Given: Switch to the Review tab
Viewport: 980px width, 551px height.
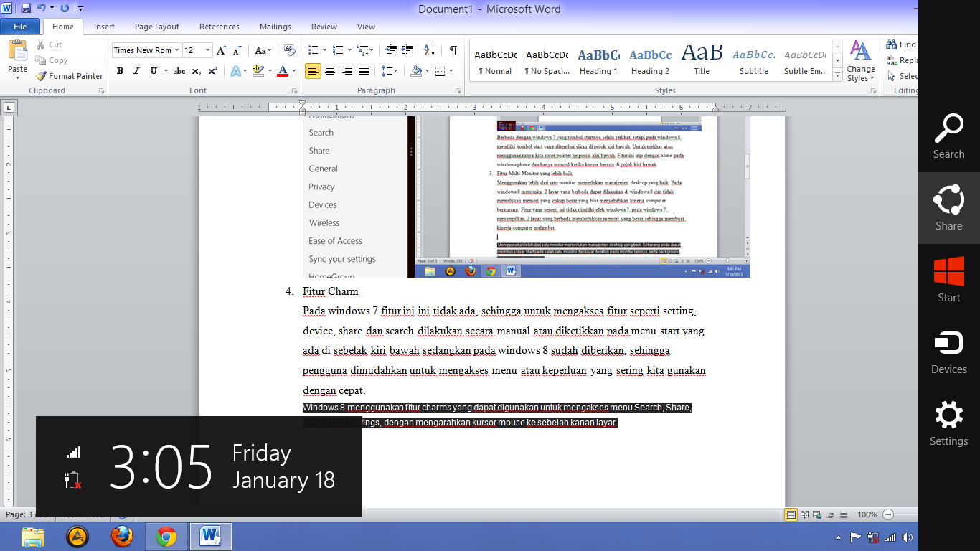Looking at the screenshot, I should point(324,27).
